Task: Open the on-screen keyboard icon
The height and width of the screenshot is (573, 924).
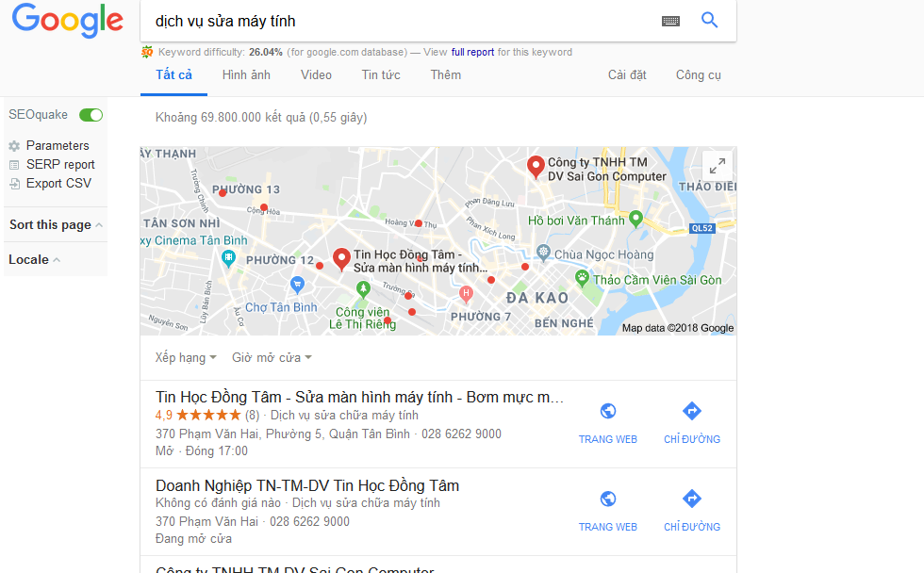Action: coord(670,21)
